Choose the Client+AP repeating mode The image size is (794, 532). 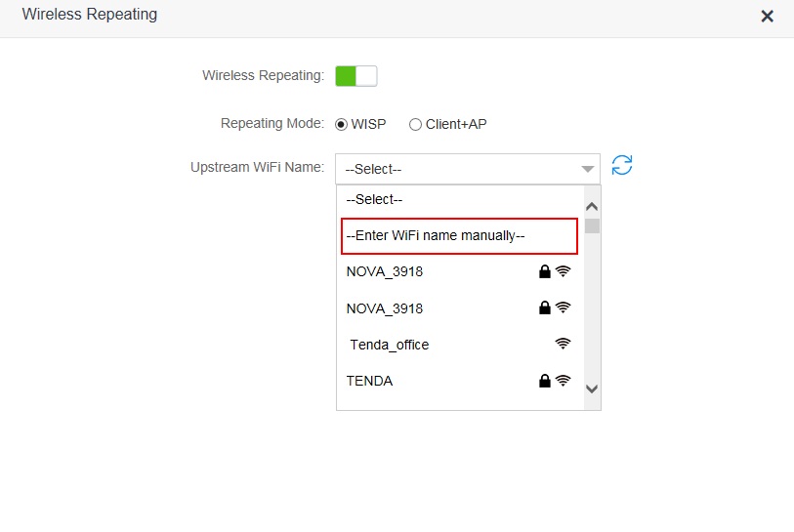coord(415,125)
